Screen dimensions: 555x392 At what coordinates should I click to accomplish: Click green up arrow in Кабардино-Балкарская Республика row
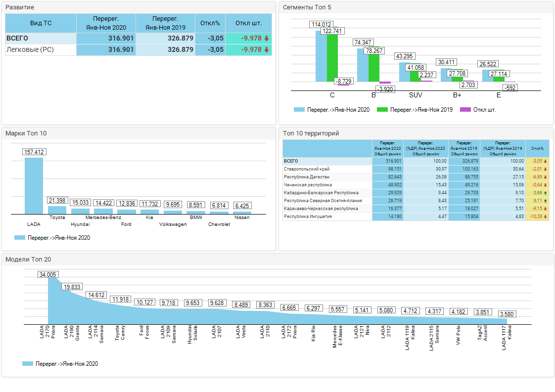545,193
